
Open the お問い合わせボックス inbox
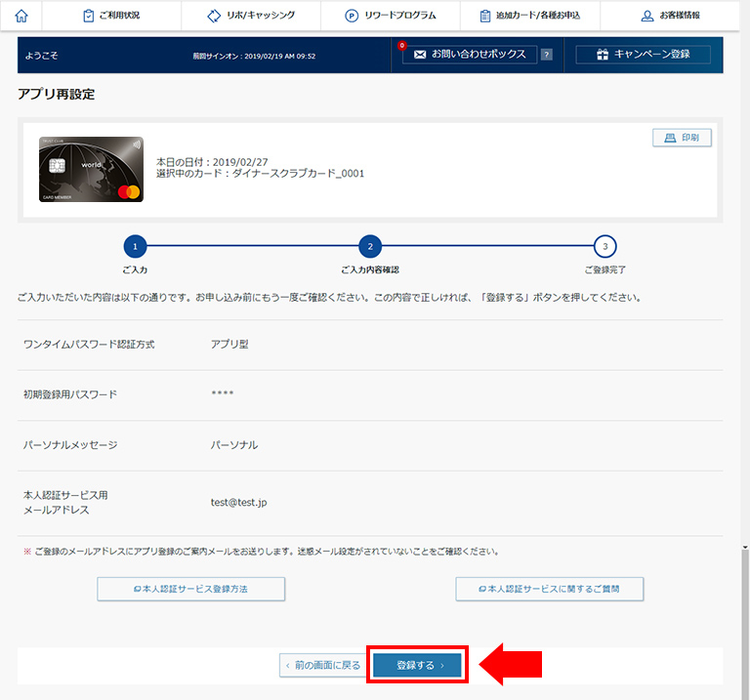coord(470,55)
